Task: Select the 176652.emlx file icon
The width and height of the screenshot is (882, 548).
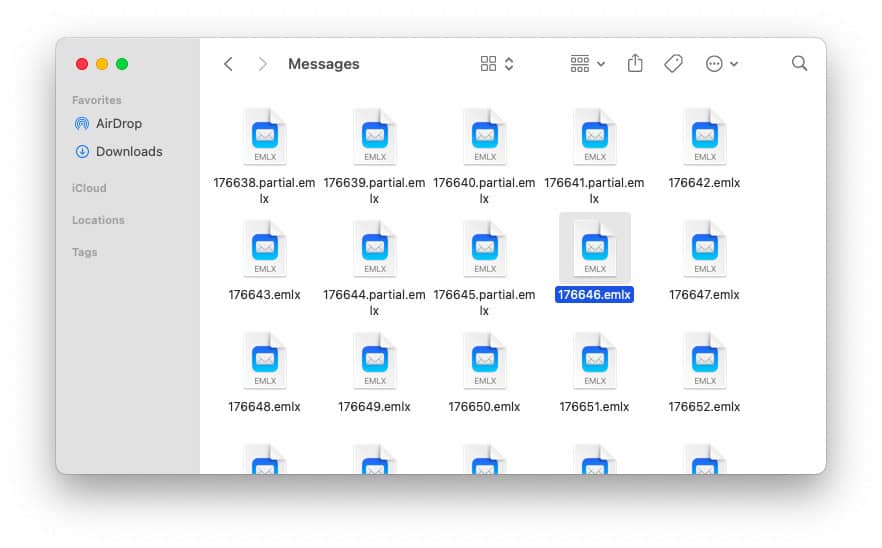Action: [x=705, y=361]
